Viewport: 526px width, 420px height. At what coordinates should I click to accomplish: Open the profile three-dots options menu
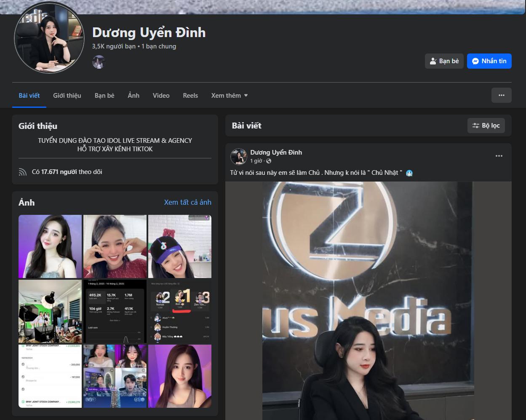point(501,95)
